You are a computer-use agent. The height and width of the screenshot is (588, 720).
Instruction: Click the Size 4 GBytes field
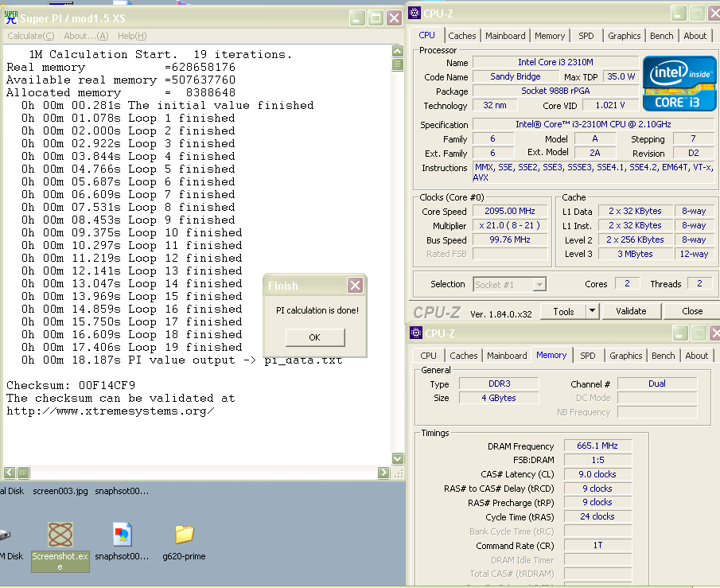[x=499, y=398]
